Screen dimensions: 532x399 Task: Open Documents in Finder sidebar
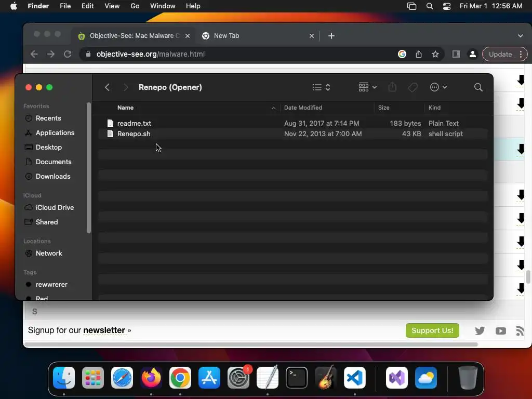pos(54,162)
